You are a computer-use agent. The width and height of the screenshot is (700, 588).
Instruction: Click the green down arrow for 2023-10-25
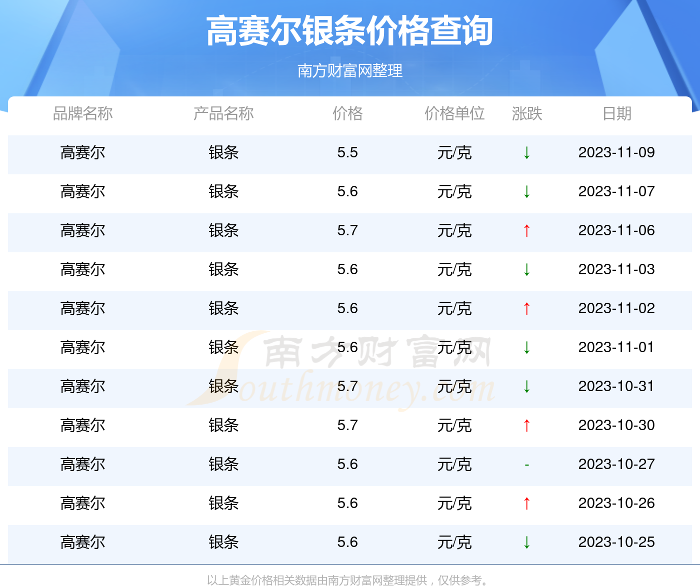(x=526, y=543)
